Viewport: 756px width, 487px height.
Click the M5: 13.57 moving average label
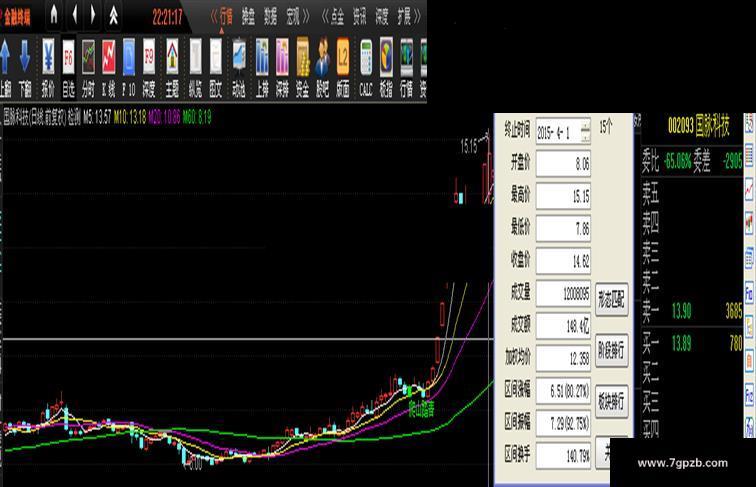(97, 117)
